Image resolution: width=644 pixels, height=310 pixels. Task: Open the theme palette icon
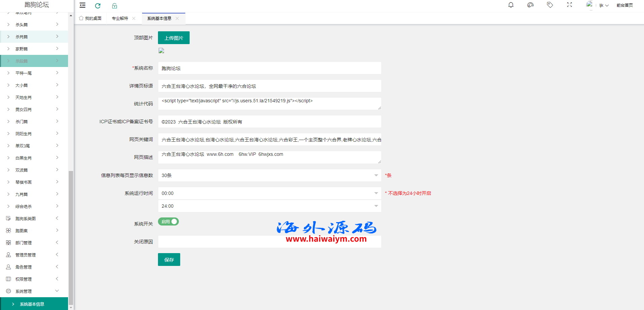pyautogui.click(x=530, y=5)
